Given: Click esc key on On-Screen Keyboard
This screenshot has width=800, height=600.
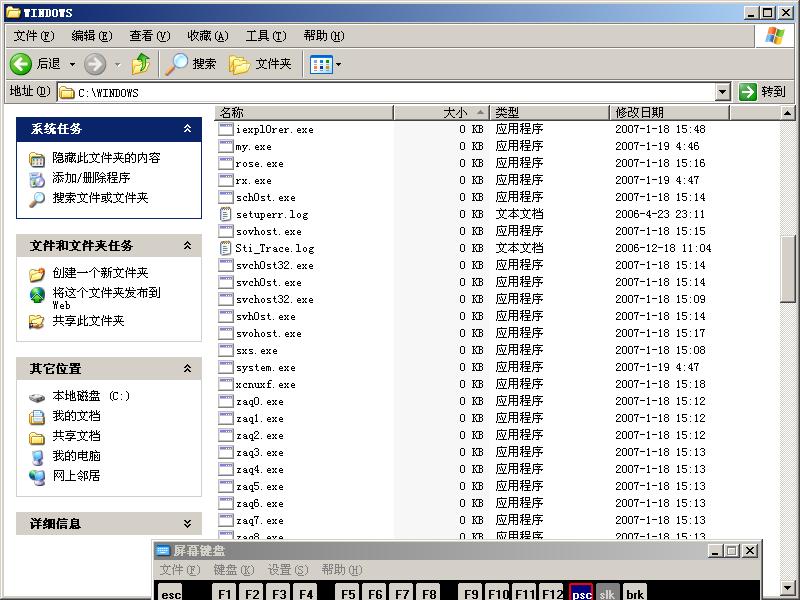Looking at the screenshot, I should click(x=171, y=593).
